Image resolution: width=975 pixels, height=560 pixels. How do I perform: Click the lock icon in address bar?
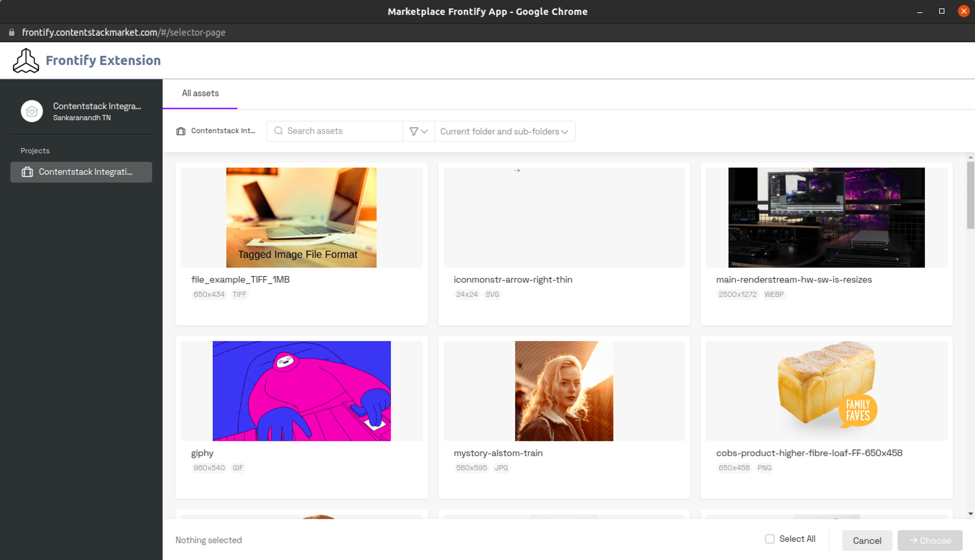point(12,32)
